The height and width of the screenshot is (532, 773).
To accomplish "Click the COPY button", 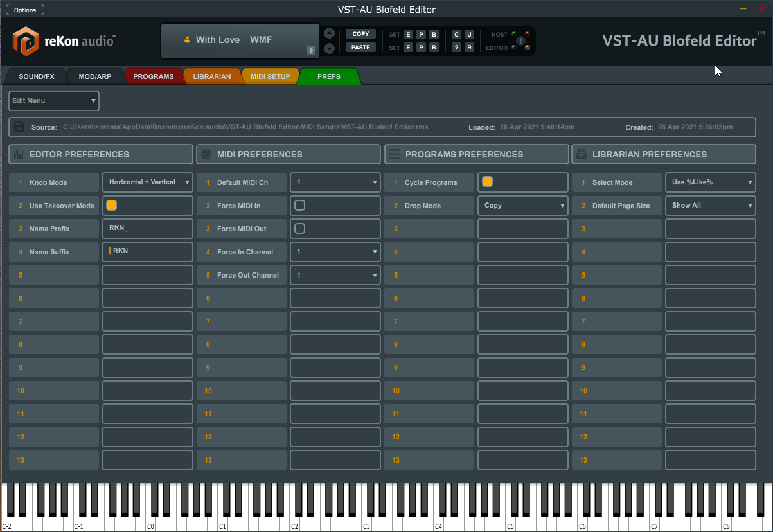I will [x=361, y=34].
